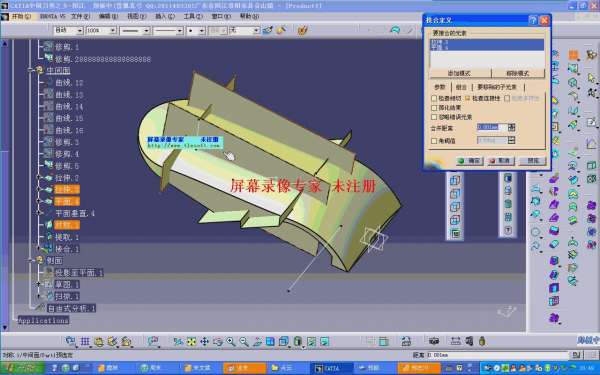The height and width of the screenshot is (375, 600).
Task: Toggle the 检查连接性 checkbox
Action: 468,98
